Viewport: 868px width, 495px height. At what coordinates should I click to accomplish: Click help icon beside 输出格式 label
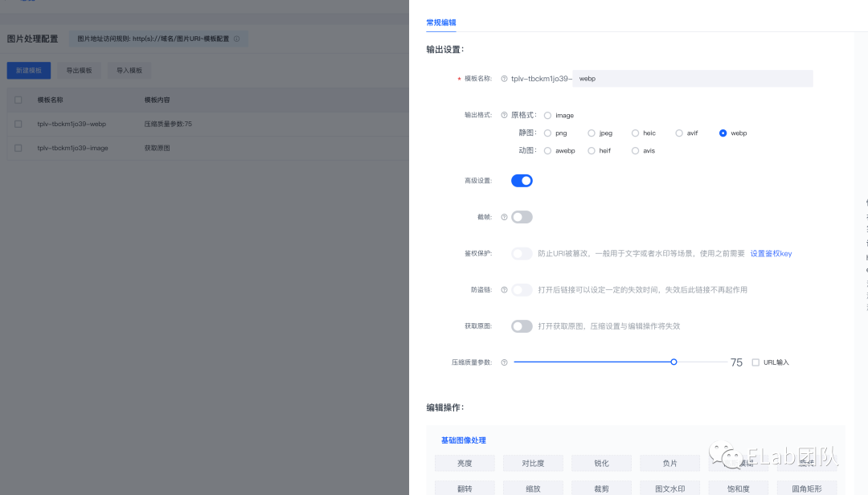[x=504, y=115]
